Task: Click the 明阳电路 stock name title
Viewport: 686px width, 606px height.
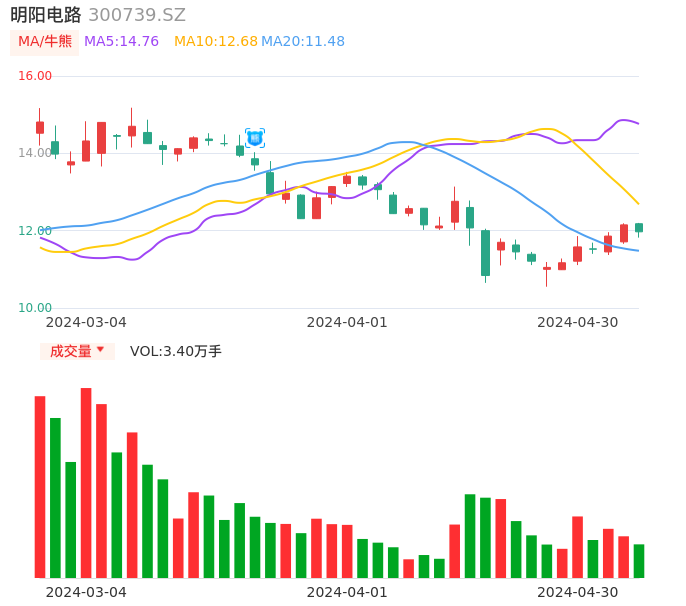Action: click(x=46, y=15)
